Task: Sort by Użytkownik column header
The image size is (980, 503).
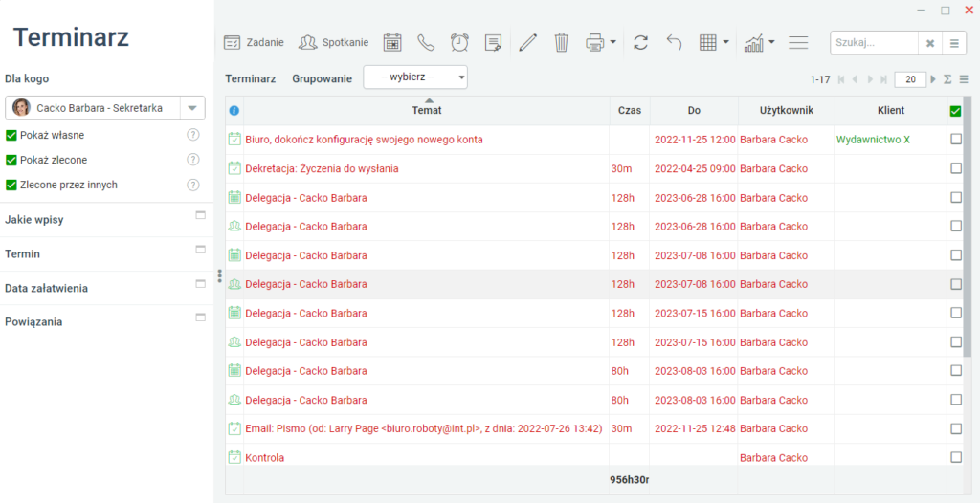Action: click(x=786, y=111)
